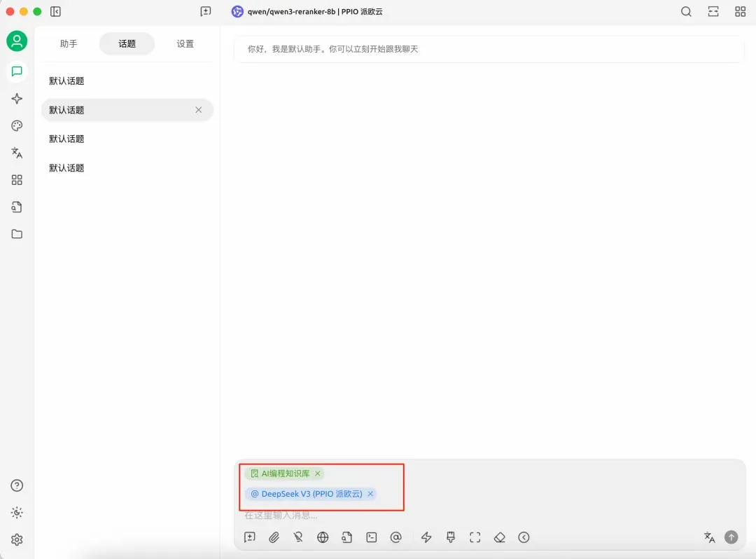Image resolution: width=756 pixels, height=559 pixels.
Task: Clear context with brush icon
Action: click(x=451, y=537)
